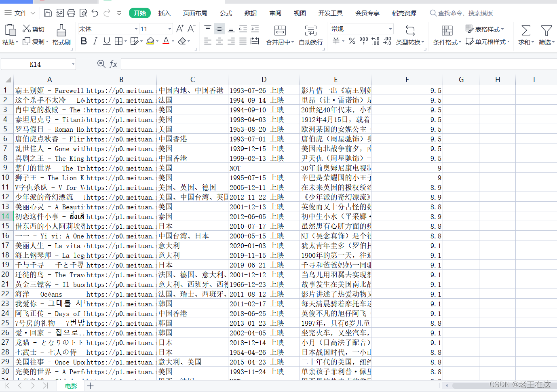This screenshot has height=392, width=557.
Task: Switch to the 插入 (Insert) ribbon tab
Action: tap(164, 13)
